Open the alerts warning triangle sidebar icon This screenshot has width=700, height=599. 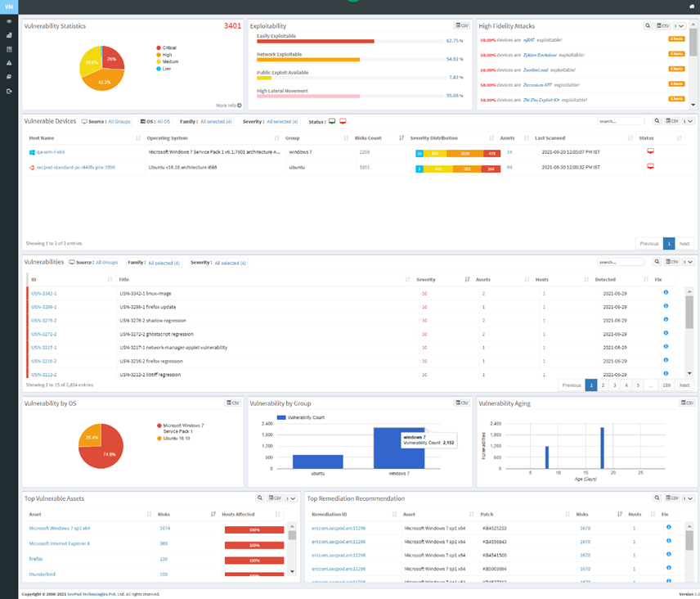pos(9,63)
